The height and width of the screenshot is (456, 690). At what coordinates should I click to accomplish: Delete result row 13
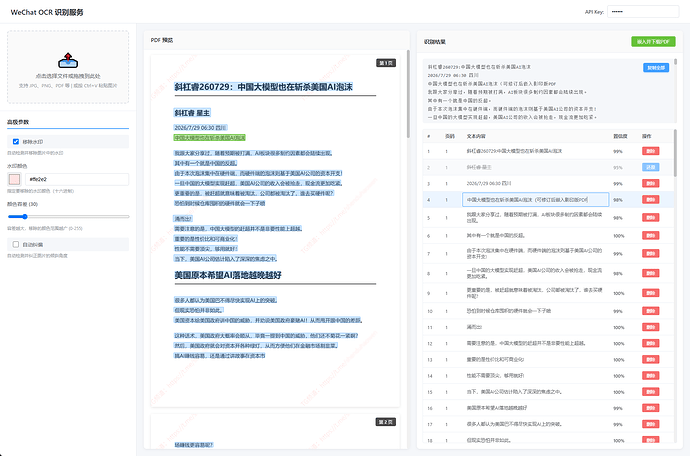650,360
